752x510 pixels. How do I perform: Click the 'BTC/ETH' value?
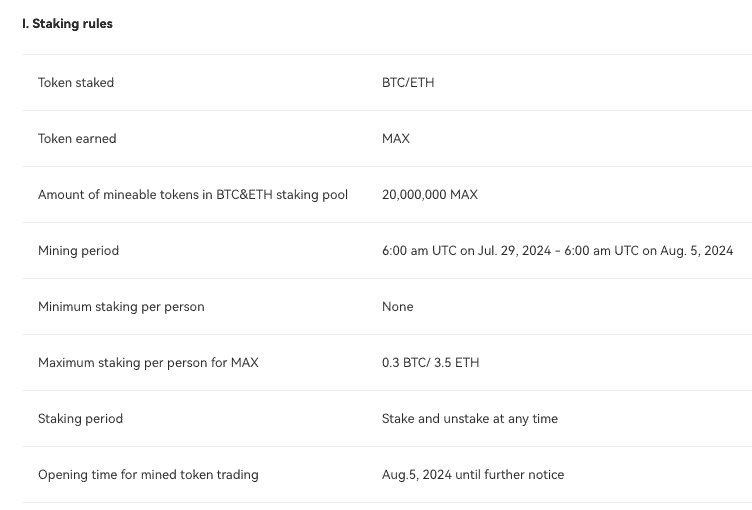tap(408, 83)
